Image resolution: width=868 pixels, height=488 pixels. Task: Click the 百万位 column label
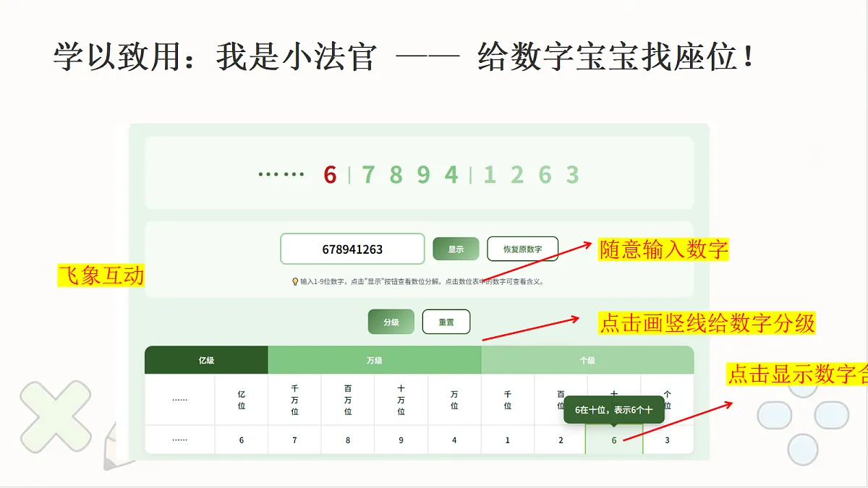coord(348,400)
